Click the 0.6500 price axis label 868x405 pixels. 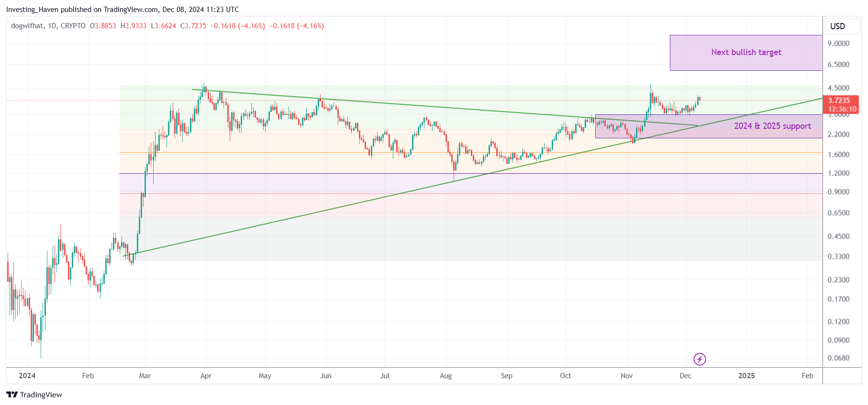tap(838, 213)
